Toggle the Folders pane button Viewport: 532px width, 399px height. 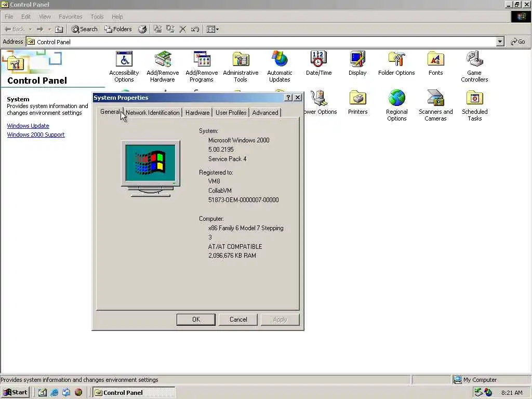(x=118, y=30)
